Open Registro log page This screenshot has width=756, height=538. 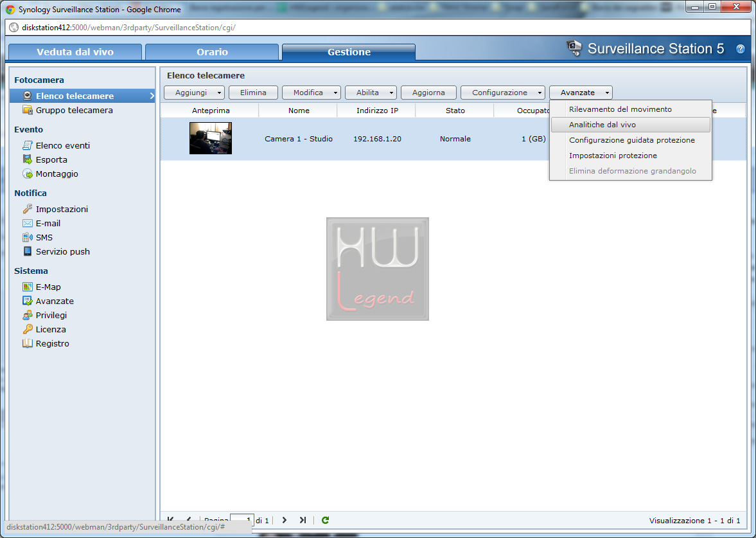[x=52, y=343]
